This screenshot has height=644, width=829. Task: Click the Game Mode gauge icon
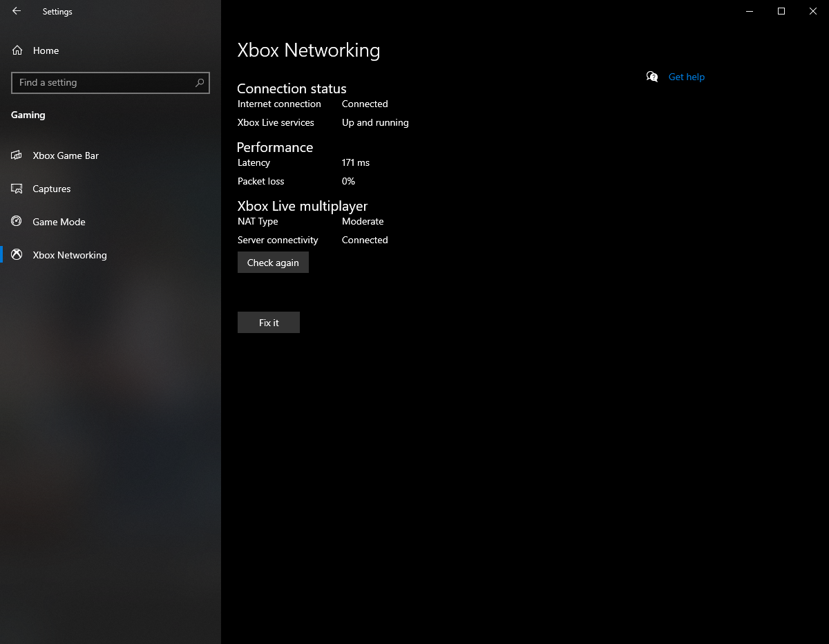[x=17, y=222]
